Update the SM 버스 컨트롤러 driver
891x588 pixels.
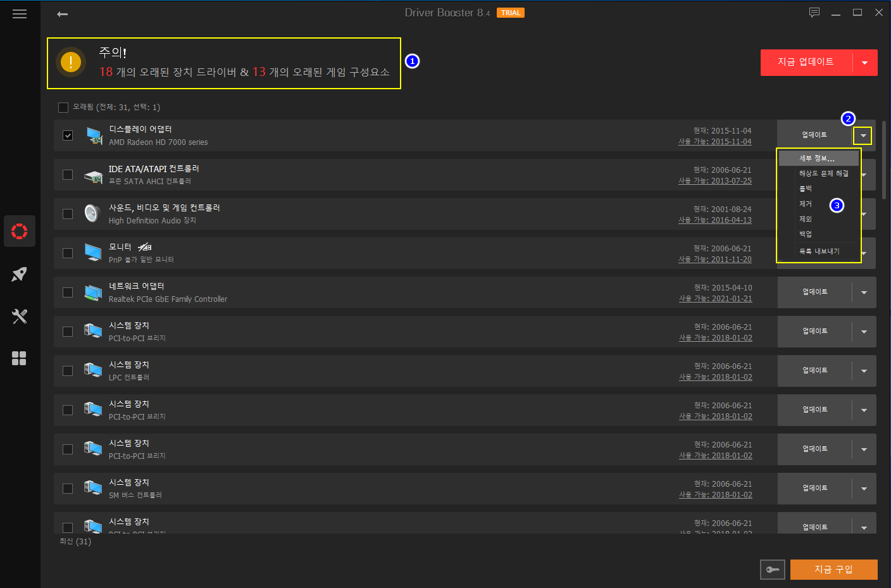(x=815, y=489)
